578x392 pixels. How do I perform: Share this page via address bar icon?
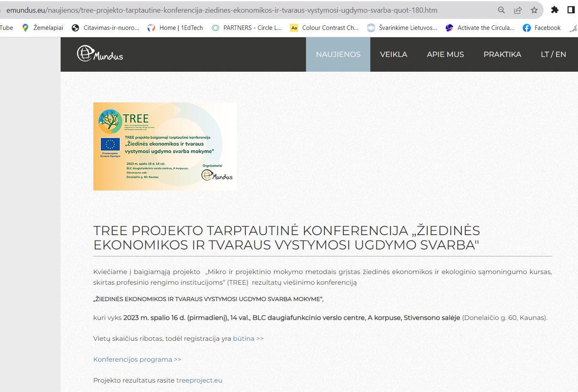pos(518,10)
